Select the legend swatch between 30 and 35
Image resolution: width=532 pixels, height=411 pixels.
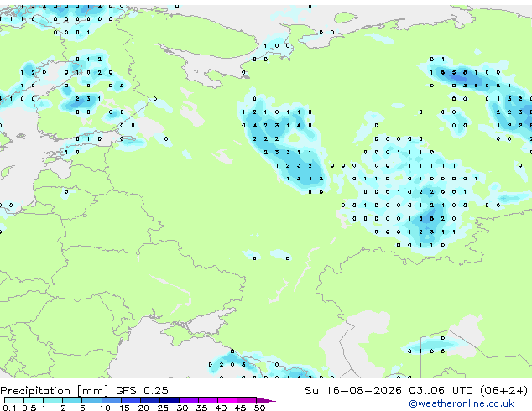189,400
